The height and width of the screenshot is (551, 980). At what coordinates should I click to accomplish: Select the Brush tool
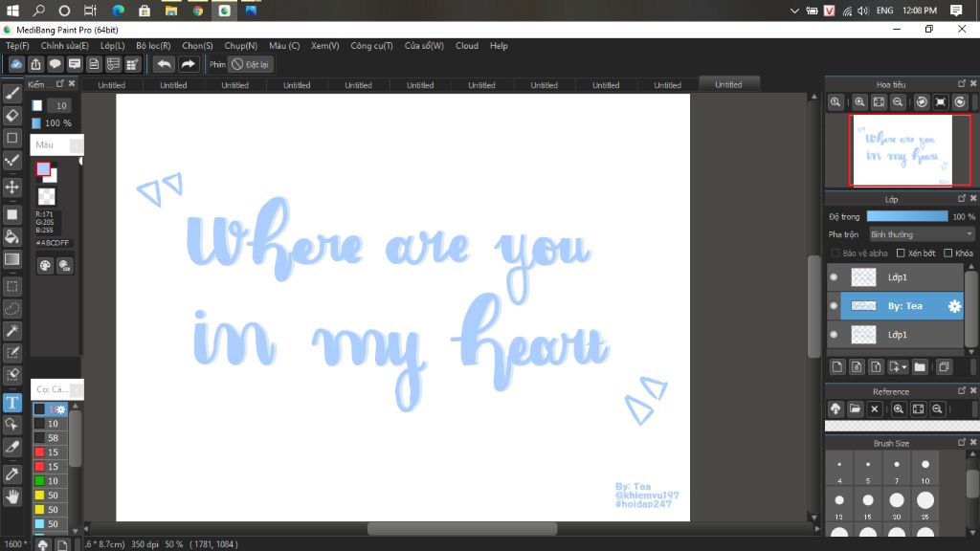(11, 94)
